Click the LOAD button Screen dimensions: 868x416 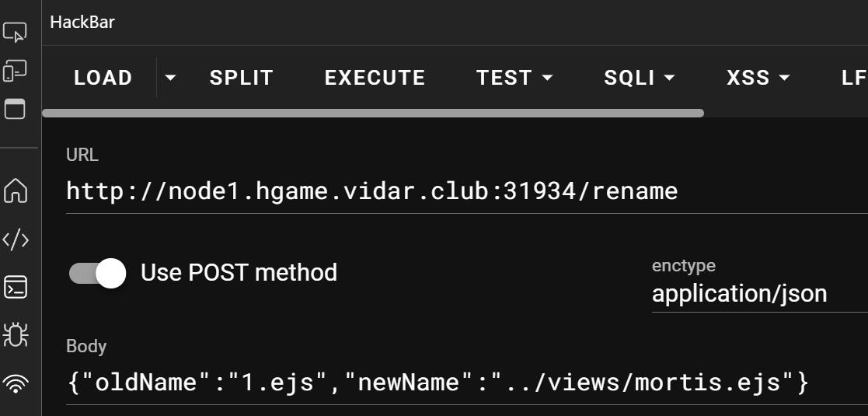pos(103,78)
